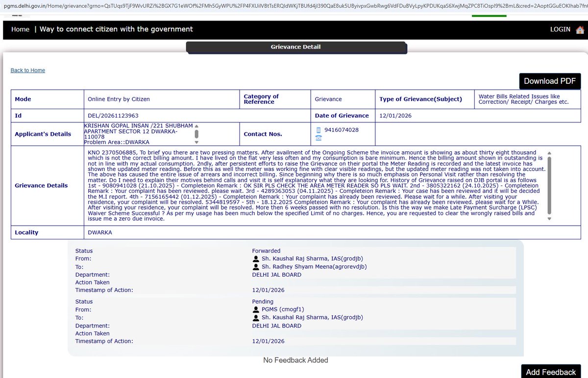Click 'Online Entry by Citizen' mode value
This screenshot has width=588, height=378.
(x=119, y=99)
